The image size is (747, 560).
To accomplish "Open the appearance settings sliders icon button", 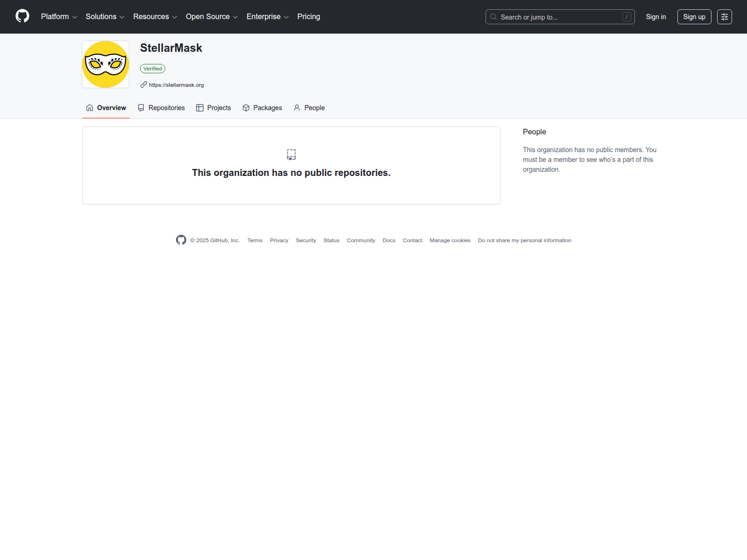I will click(725, 17).
